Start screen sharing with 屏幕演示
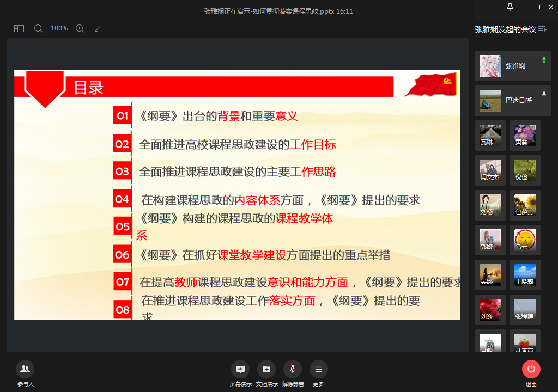Viewport: 558px width, 392px height. 240,369
